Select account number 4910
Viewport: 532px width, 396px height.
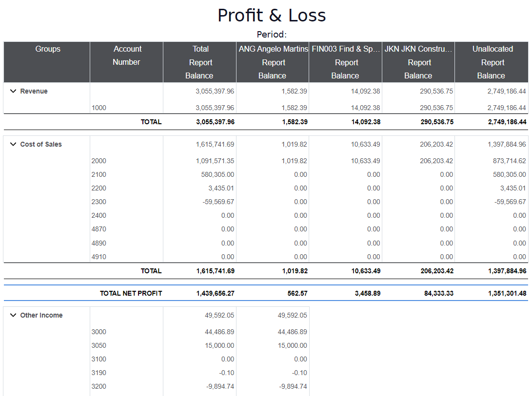point(99,257)
